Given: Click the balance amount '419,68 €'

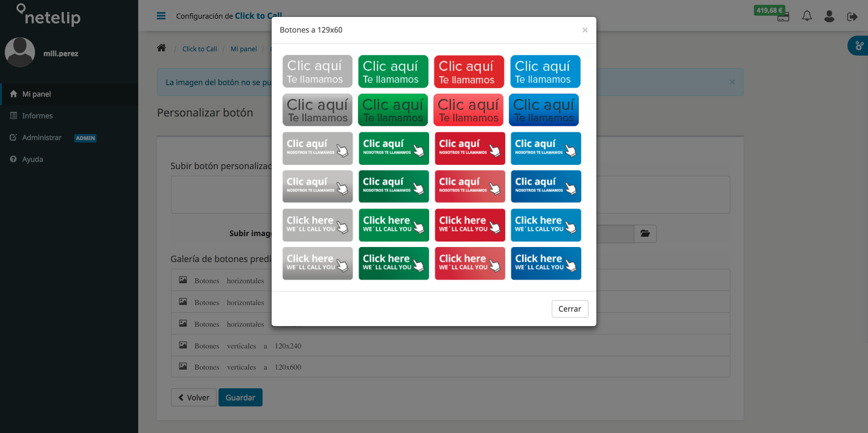Looking at the screenshot, I should (x=770, y=9).
